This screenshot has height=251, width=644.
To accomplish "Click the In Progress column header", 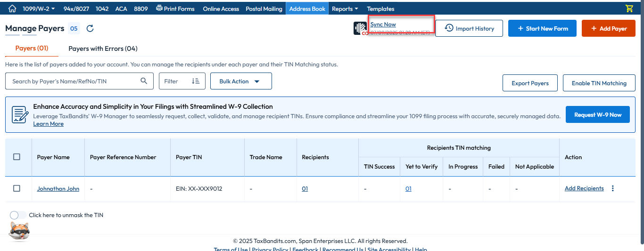I will [x=463, y=167].
